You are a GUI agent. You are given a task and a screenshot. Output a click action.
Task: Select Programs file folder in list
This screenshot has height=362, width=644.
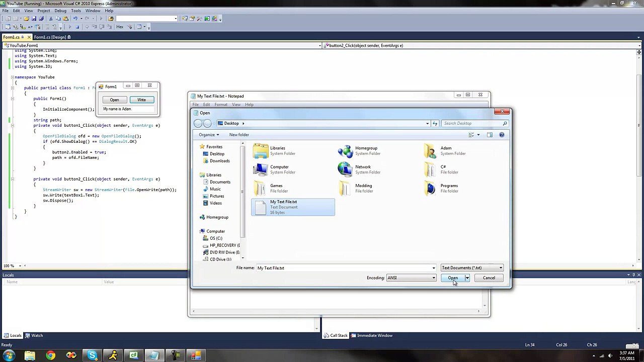pos(463,188)
